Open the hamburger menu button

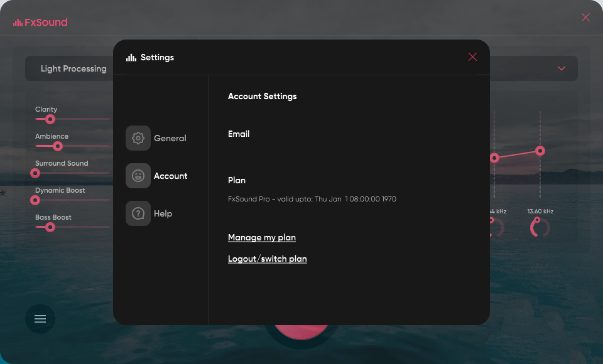coord(40,319)
